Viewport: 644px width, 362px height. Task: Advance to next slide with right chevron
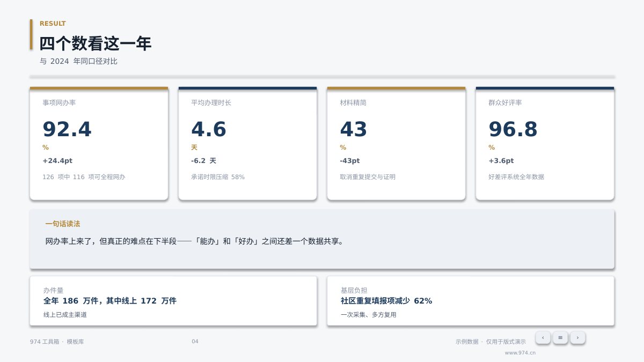coord(577,337)
